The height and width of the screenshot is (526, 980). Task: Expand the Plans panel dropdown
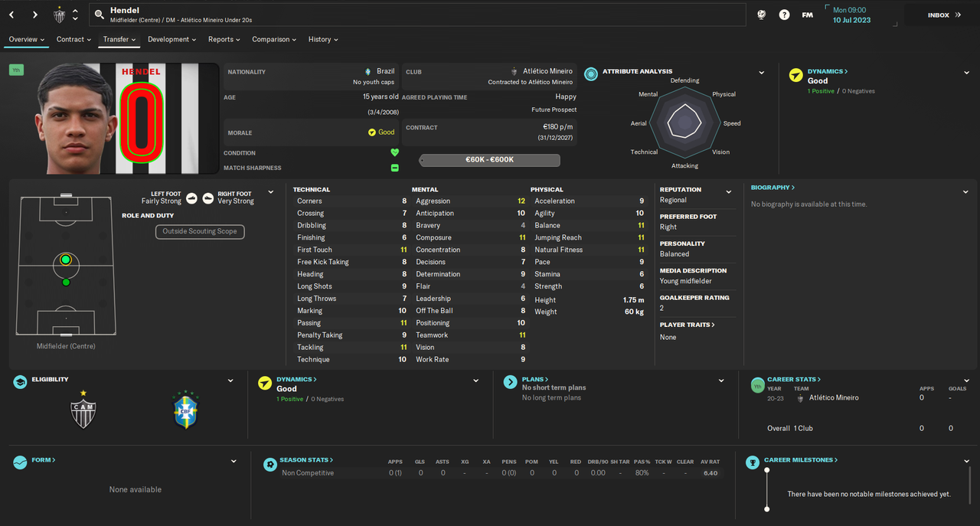coord(721,381)
